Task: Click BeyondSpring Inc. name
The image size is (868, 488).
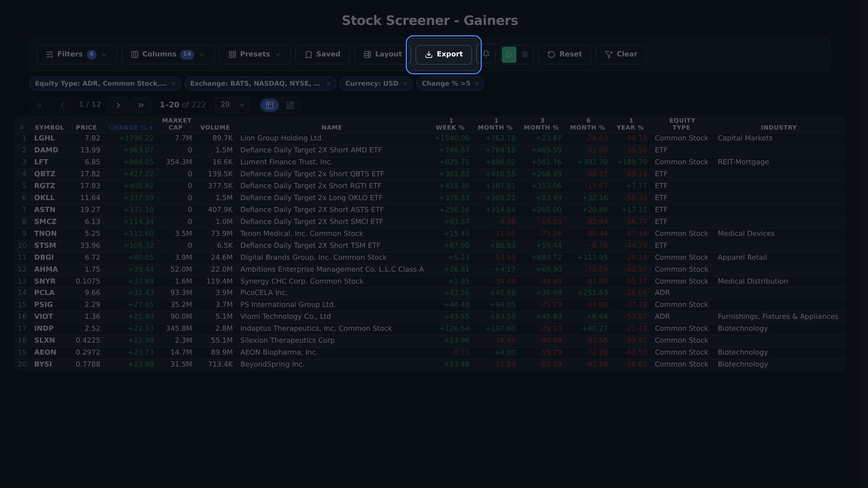Action: coord(272,364)
